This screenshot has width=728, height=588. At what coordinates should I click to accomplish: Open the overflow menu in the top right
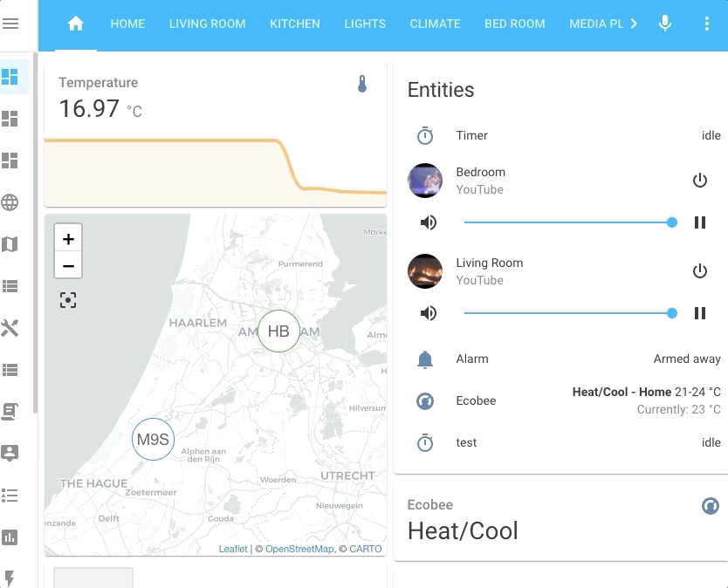click(706, 24)
